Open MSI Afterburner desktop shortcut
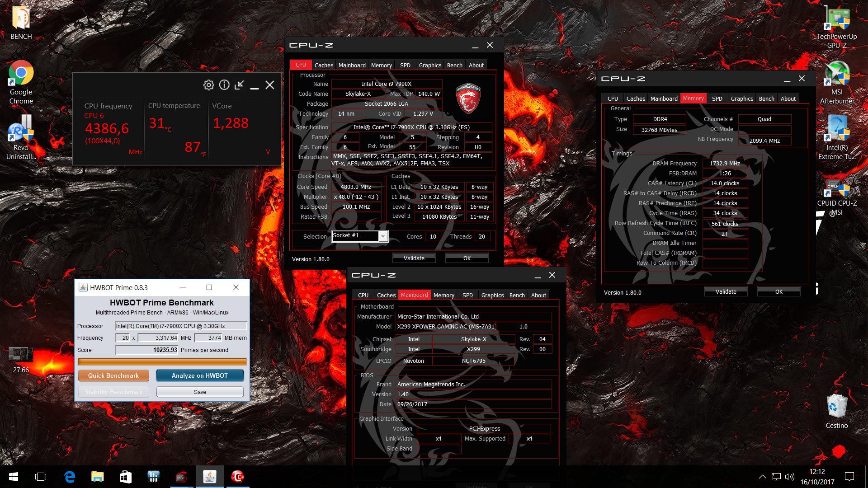The height and width of the screenshot is (488, 868). [x=837, y=82]
